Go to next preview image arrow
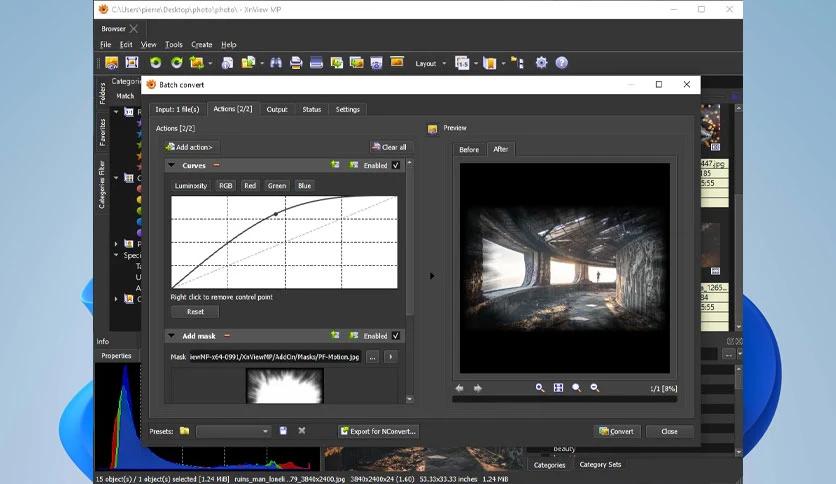The height and width of the screenshot is (484, 836). (478, 388)
